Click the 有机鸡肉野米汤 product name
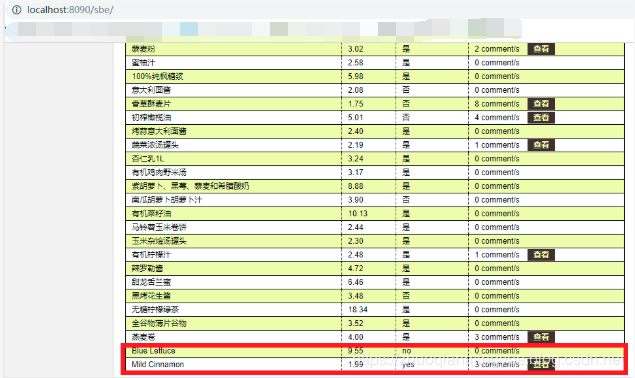 [x=159, y=172]
